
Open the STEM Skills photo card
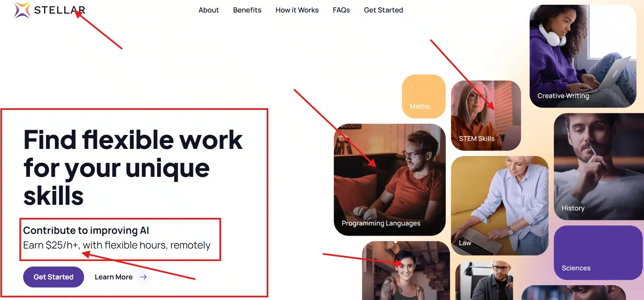(x=486, y=115)
